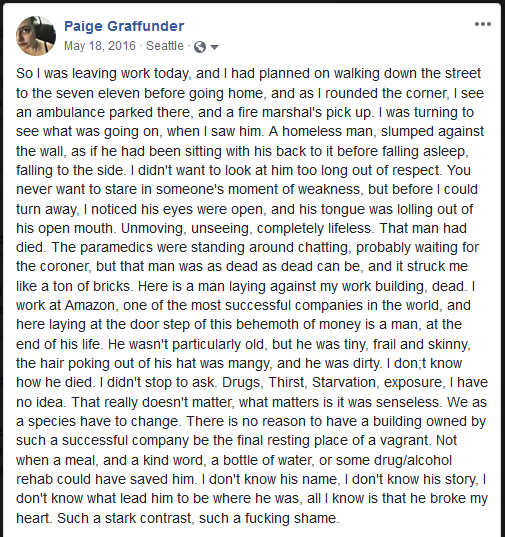Screen dimensions: 505x537
Task: Click the opening words 'So I was leaving work today'
Action: click(x=102, y=74)
